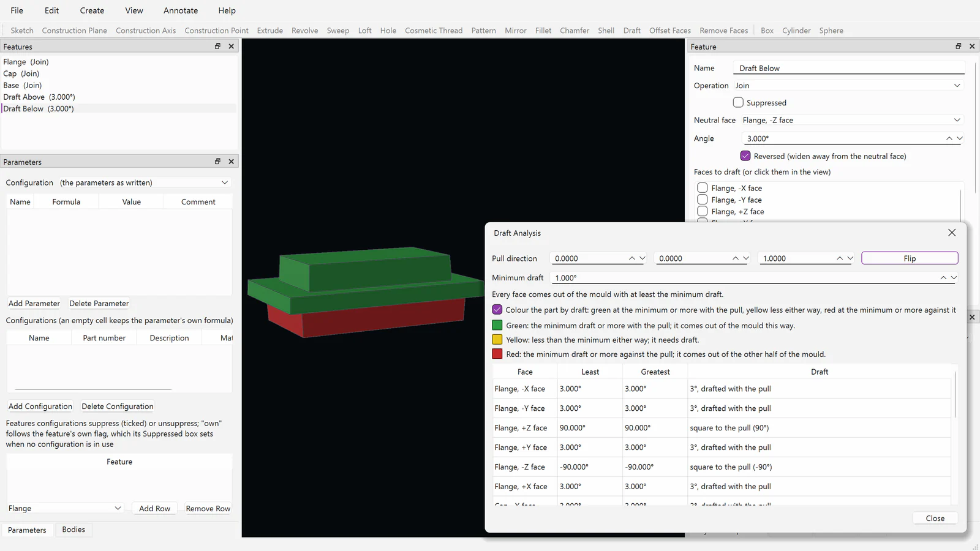Image resolution: width=980 pixels, height=551 pixels.
Task: Disable Colour the part by draft checkbox
Action: [497, 310]
